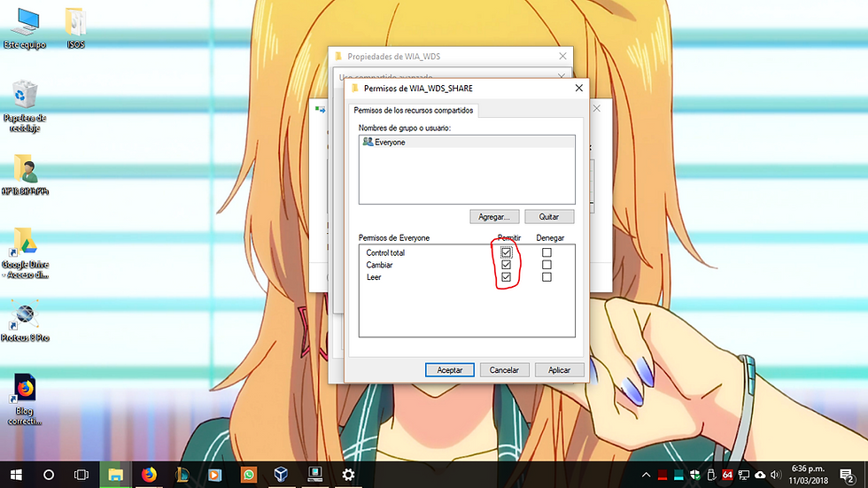Screen dimensions: 868x488
Task: Click the Aplicar button
Action: click(559, 370)
